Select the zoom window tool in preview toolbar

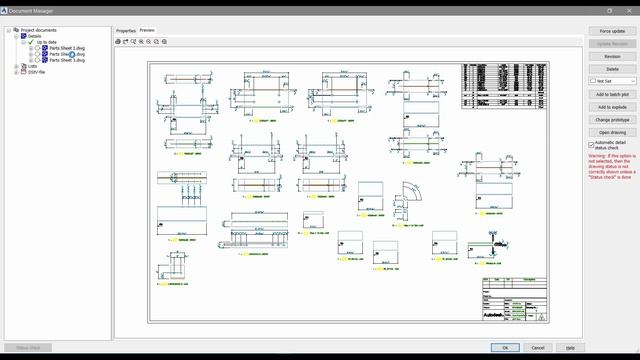click(133, 42)
